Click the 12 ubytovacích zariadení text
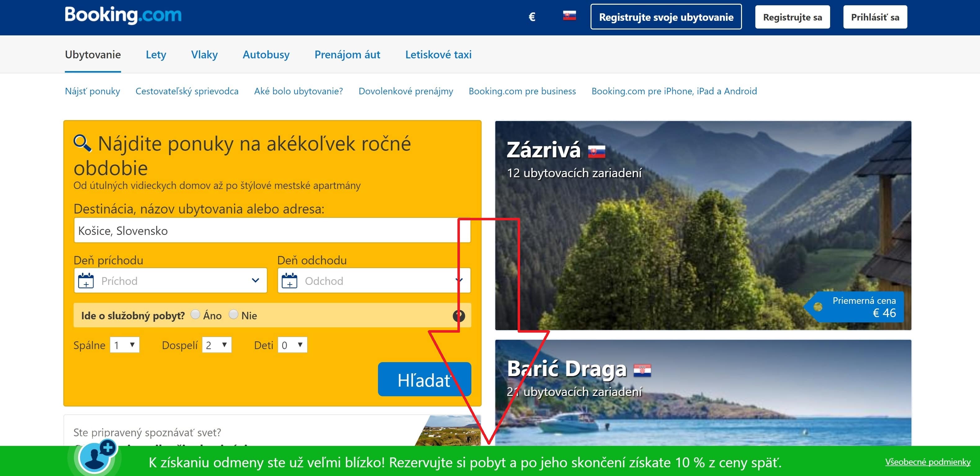 point(574,173)
